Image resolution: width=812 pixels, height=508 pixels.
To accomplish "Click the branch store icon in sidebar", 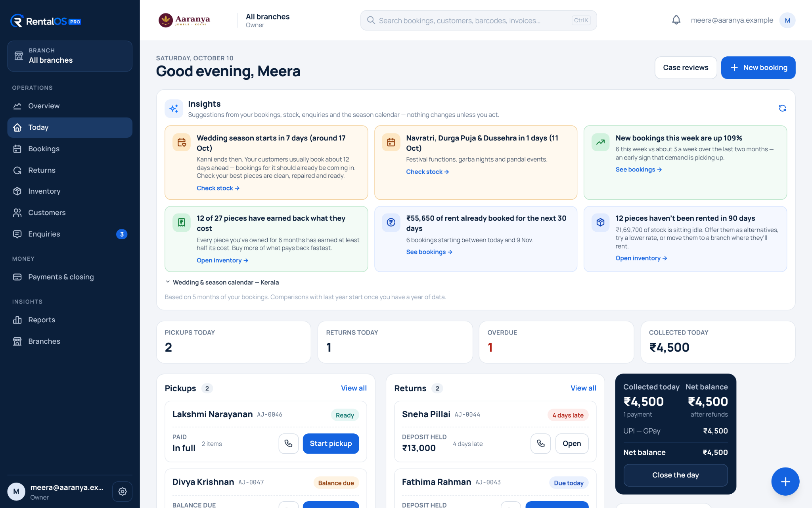I will tap(19, 56).
